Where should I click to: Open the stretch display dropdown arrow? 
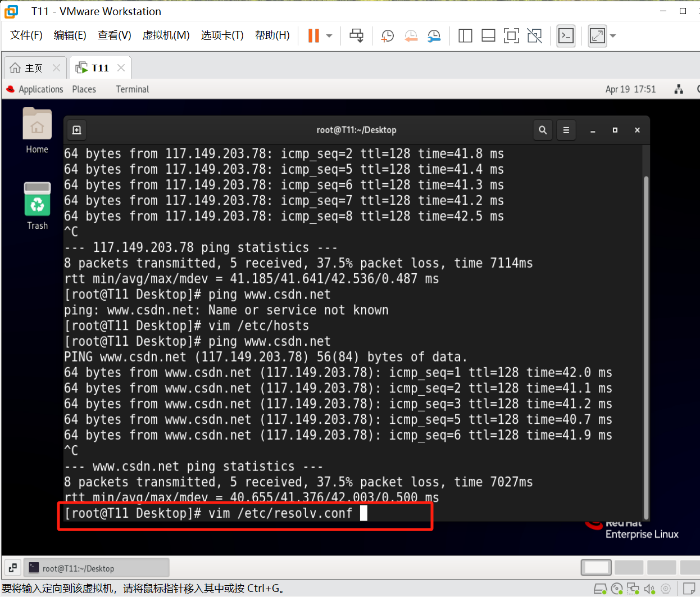[x=613, y=36]
